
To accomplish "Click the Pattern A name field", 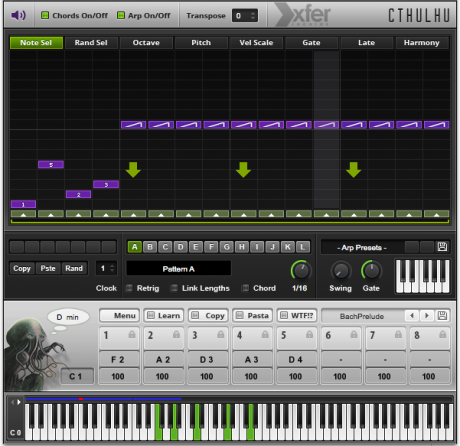I will pos(178,269).
